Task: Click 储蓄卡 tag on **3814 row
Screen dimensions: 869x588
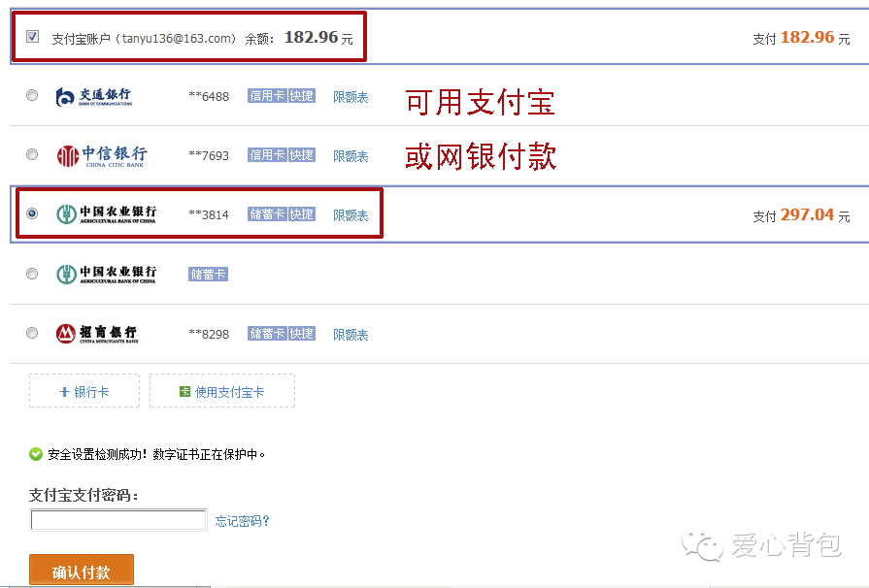Action: tap(267, 214)
